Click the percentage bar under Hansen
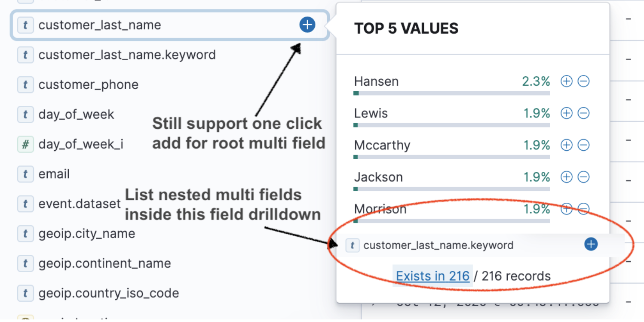This screenshot has width=644, height=322. coord(451,93)
